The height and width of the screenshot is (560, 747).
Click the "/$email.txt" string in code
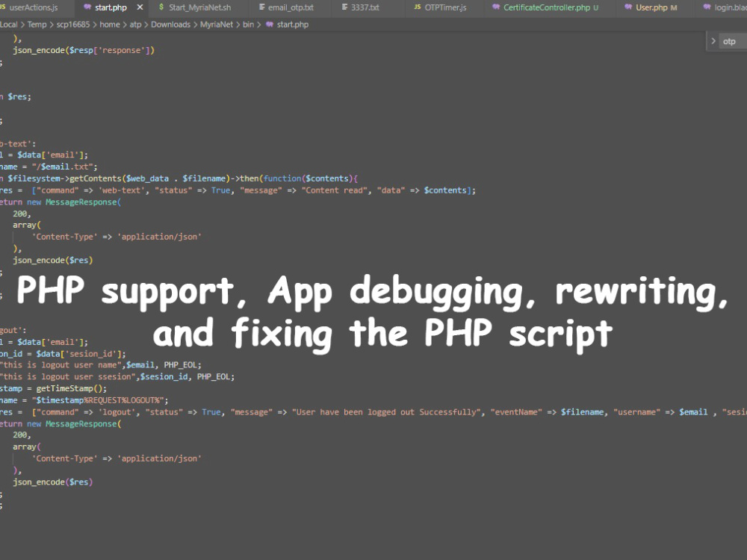pos(64,167)
